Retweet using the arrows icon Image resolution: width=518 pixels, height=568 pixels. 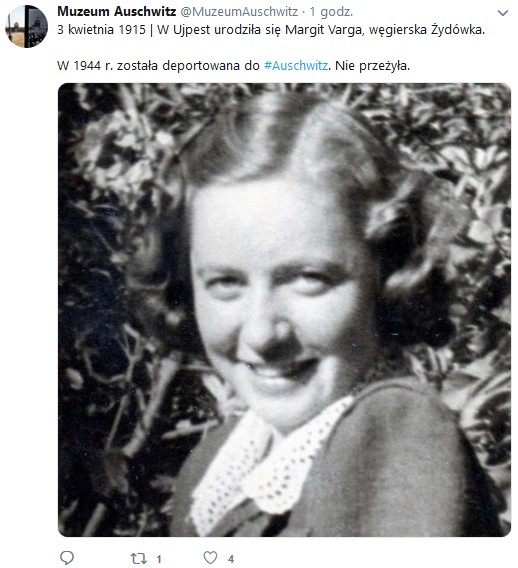tap(138, 558)
